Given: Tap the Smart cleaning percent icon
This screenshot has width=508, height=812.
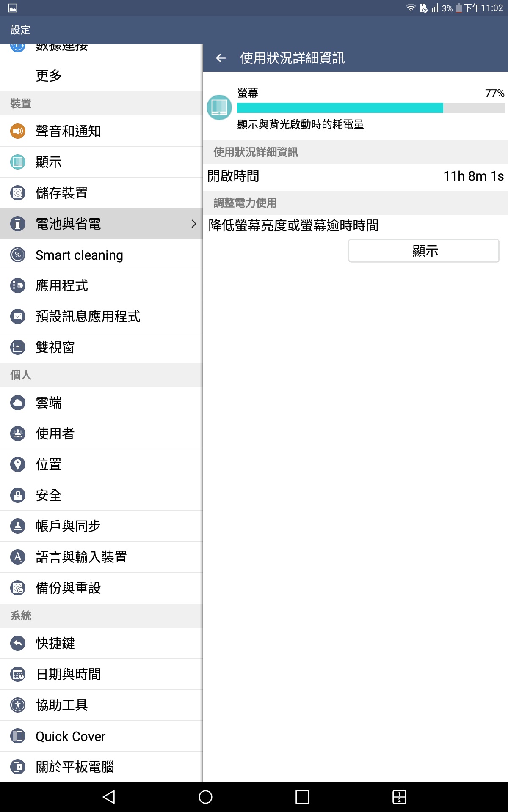Looking at the screenshot, I should (x=18, y=255).
